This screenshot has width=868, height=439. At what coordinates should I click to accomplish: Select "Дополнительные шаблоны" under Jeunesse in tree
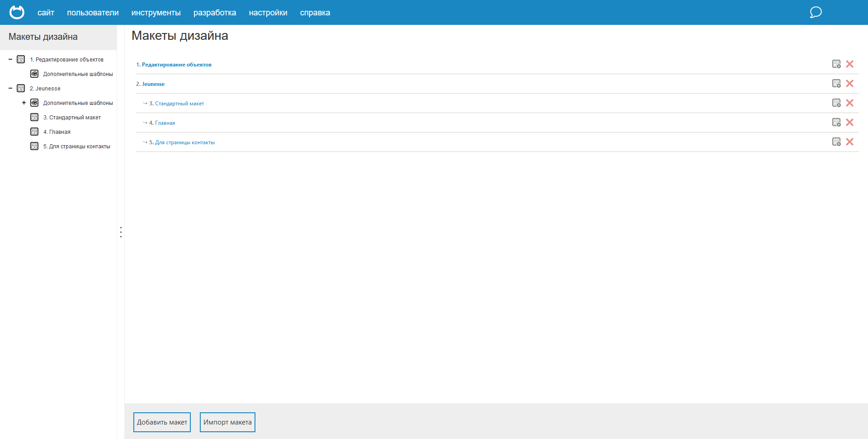click(78, 103)
